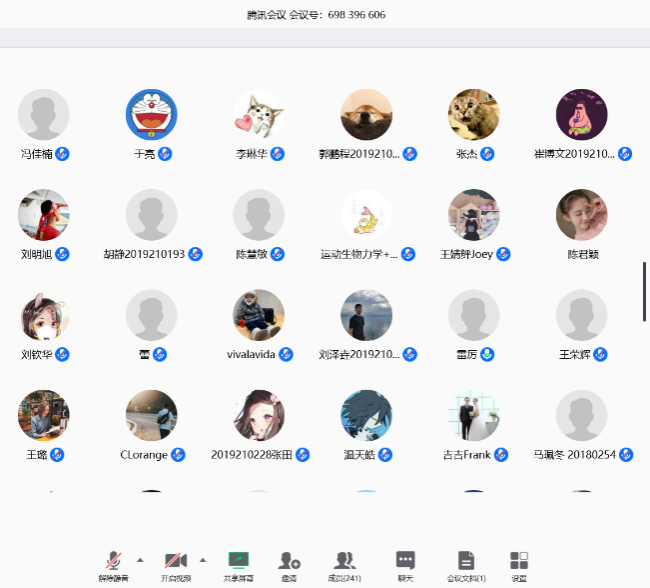Expand the video options arrow beside camera
This screenshot has height=588, width=650.
coord(203,559)
